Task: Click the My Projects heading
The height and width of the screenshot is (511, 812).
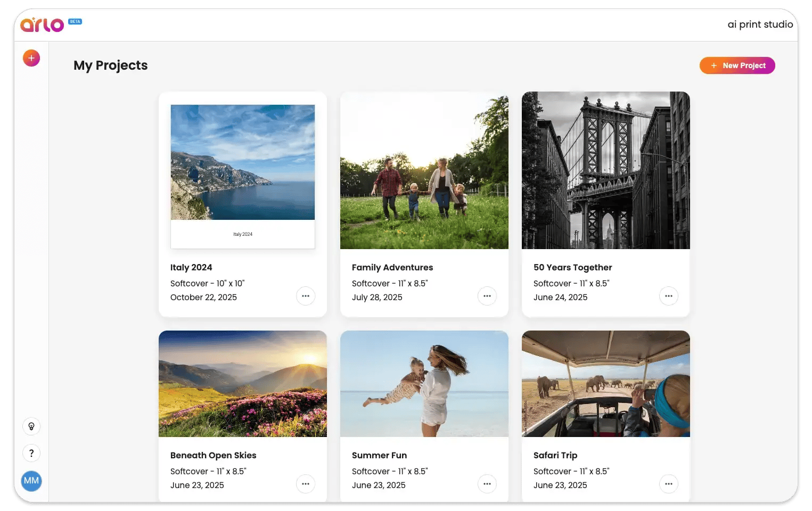Action: tap(110, 65)
